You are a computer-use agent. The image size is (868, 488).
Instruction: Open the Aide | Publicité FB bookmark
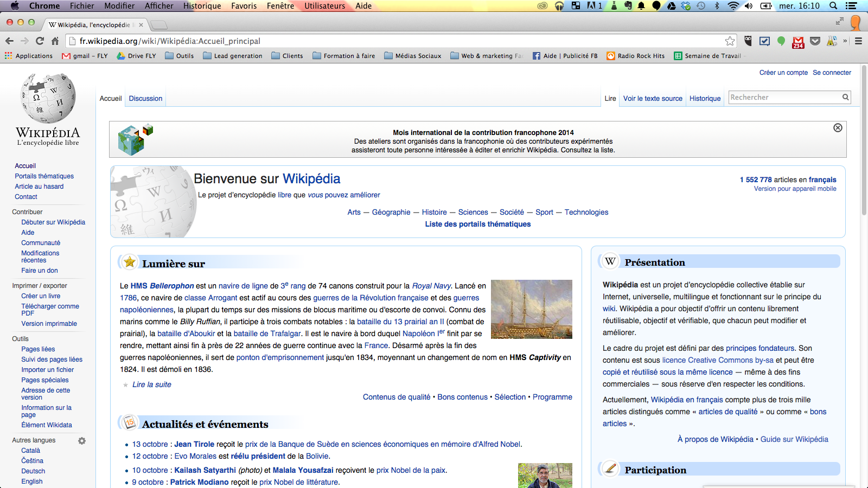click(x=565, y=56)
